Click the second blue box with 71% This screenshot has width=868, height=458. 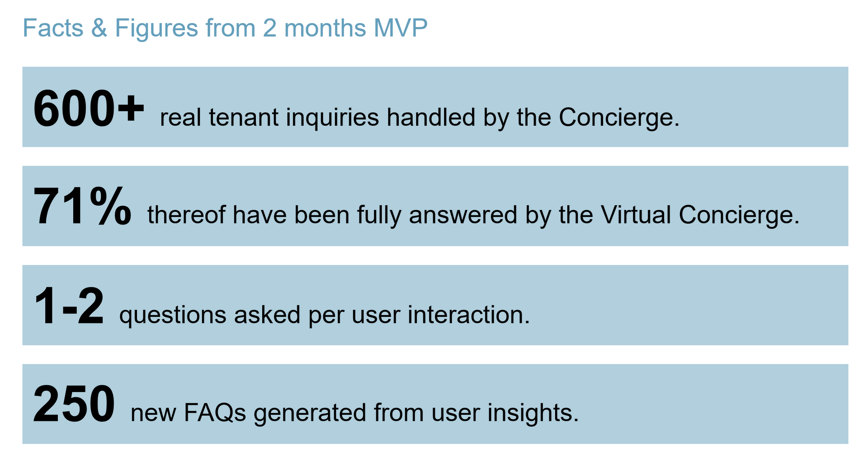[435, 206]
